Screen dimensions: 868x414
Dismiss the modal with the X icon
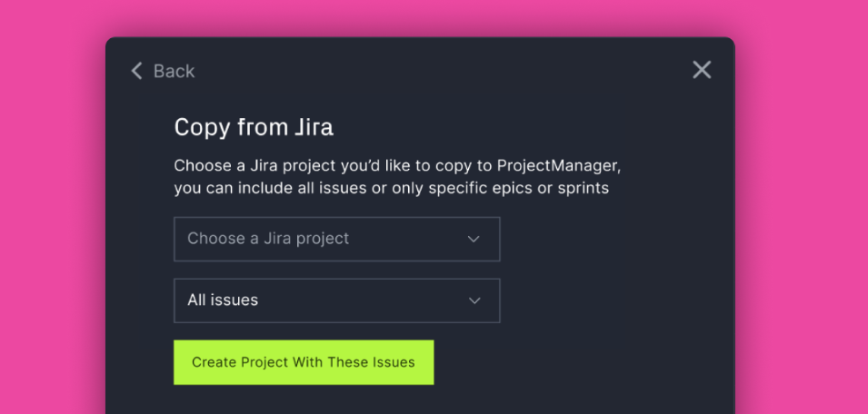tap(702, 70)
